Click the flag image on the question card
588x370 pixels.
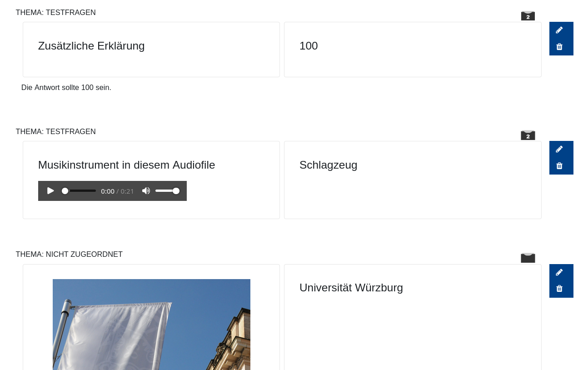(151, 324)
